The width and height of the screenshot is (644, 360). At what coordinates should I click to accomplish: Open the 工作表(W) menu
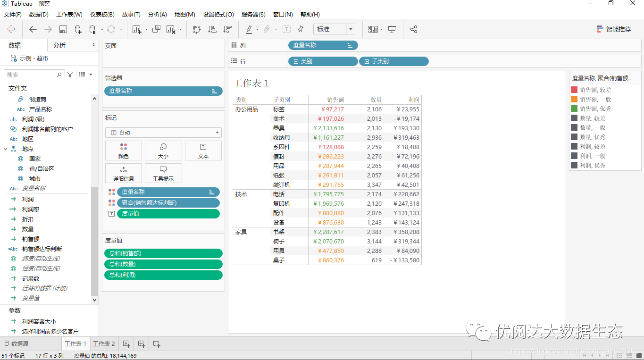tap(69, 15)
